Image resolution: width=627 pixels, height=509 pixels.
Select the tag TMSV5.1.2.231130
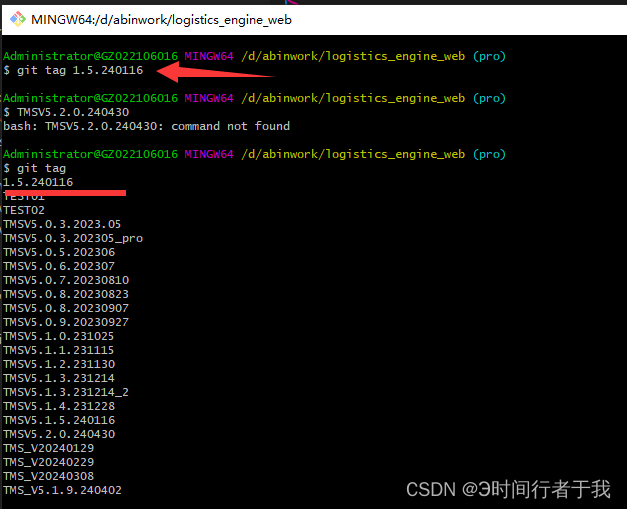tap(59, 364)
